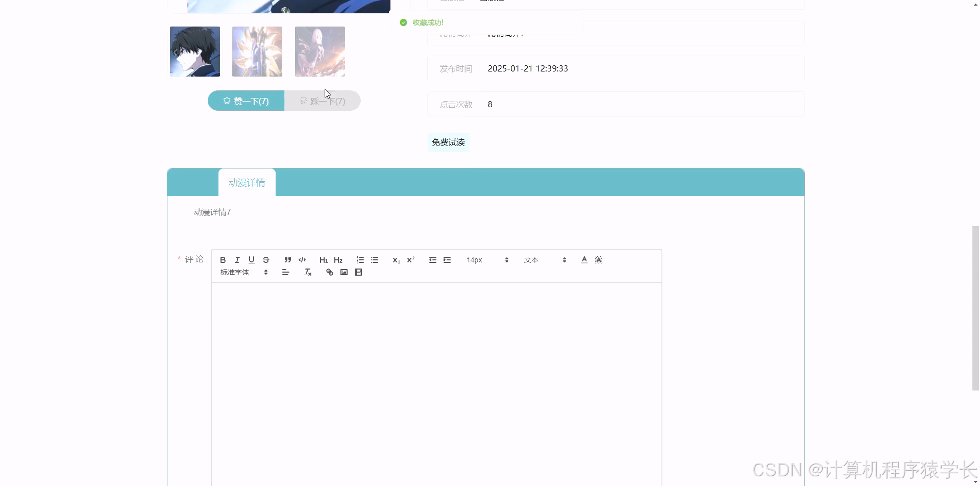Viewport: 980px width, 486px height.
Task: Click the 免费试读 button
Action: coord(448,142)
